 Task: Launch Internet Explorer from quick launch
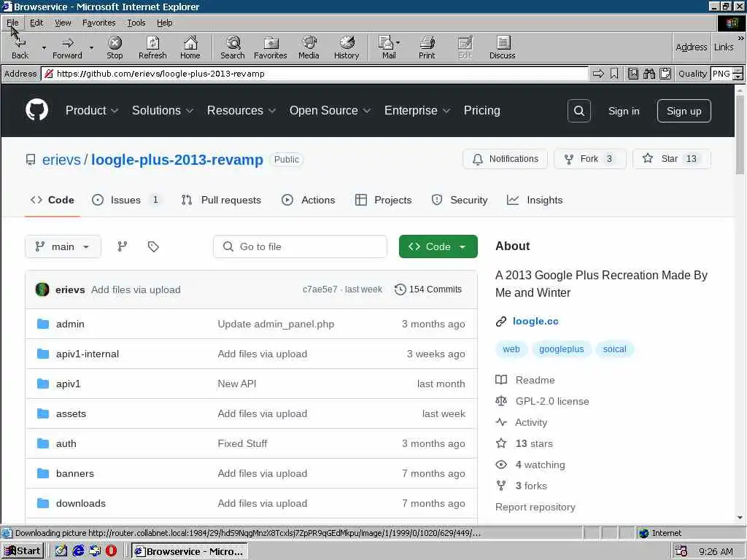(78, 551)
